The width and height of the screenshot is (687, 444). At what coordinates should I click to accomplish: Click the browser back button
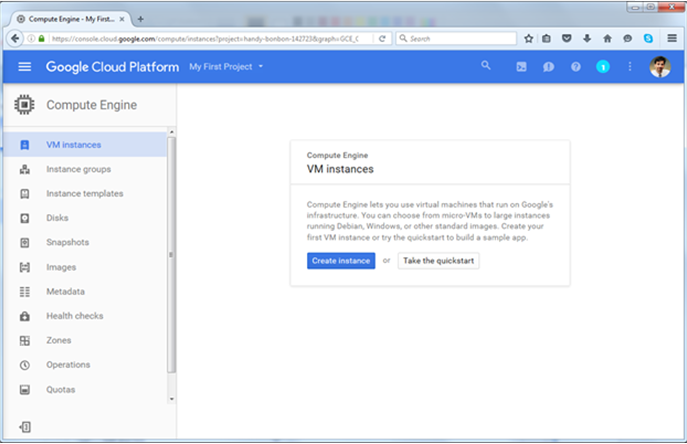coord(15,39)
